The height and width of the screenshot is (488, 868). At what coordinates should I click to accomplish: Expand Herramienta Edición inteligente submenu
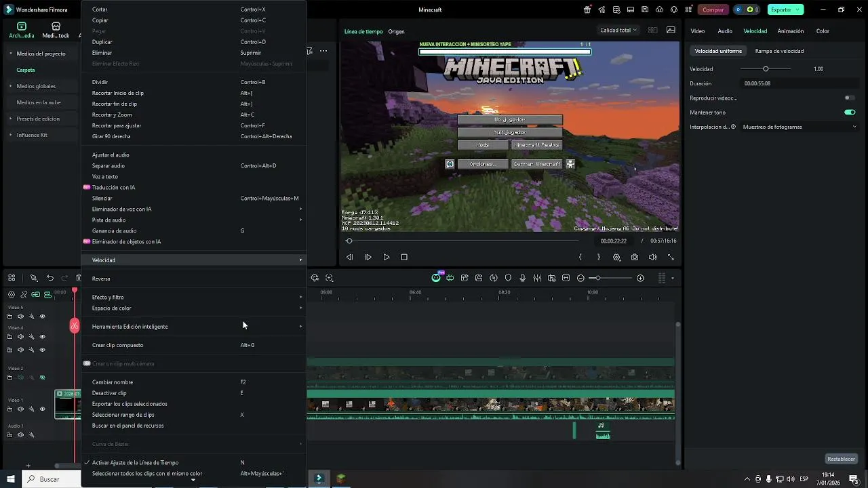tap(193, 326)
